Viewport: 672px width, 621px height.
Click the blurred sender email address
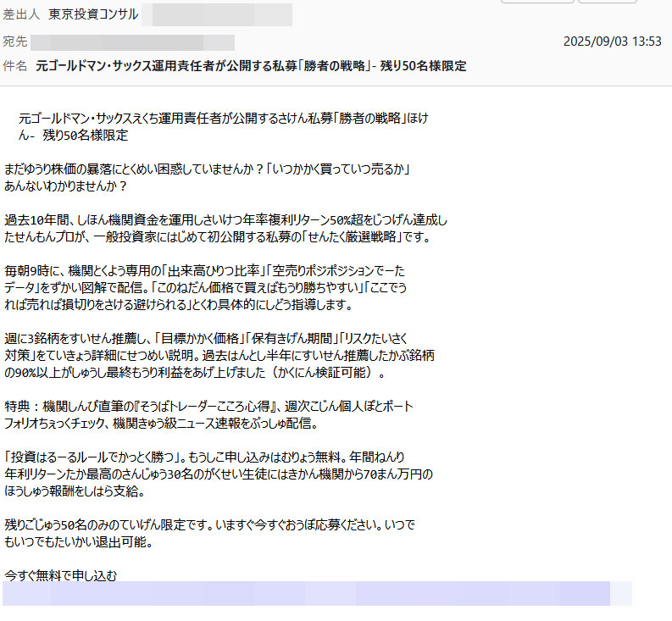(x=217, y=14)
